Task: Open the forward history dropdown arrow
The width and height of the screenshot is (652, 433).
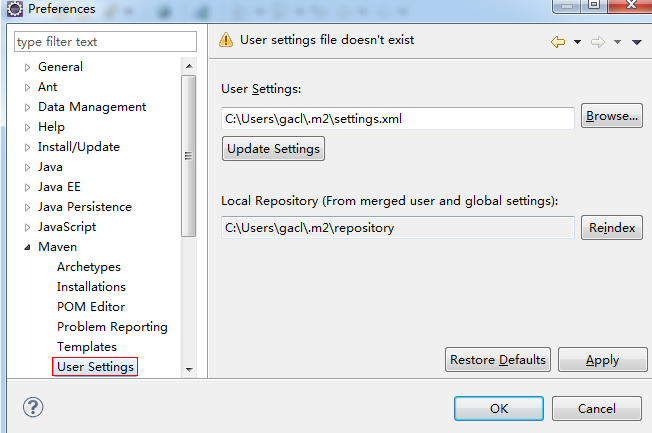Action: click(x=617, y=42)
